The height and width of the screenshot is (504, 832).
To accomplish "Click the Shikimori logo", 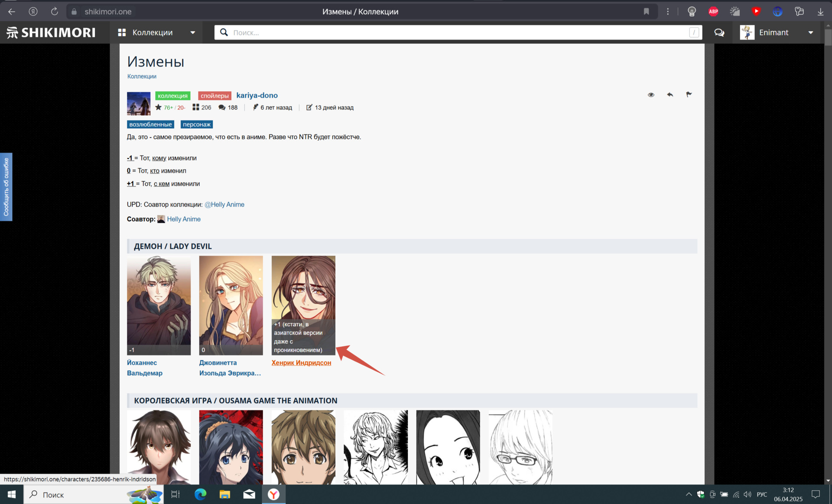I will pyautogui.click(x=51, y=33).
